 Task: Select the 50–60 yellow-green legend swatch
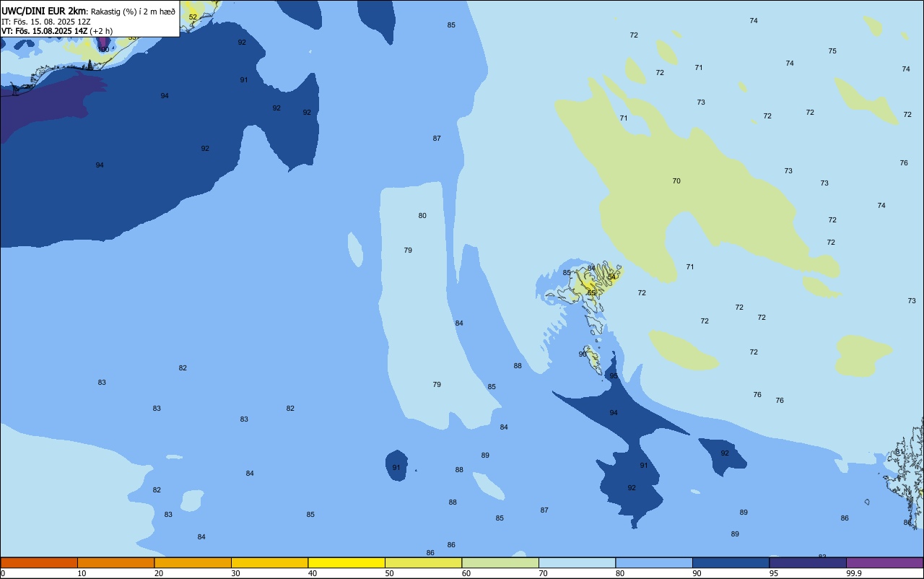tap(423, 562)
